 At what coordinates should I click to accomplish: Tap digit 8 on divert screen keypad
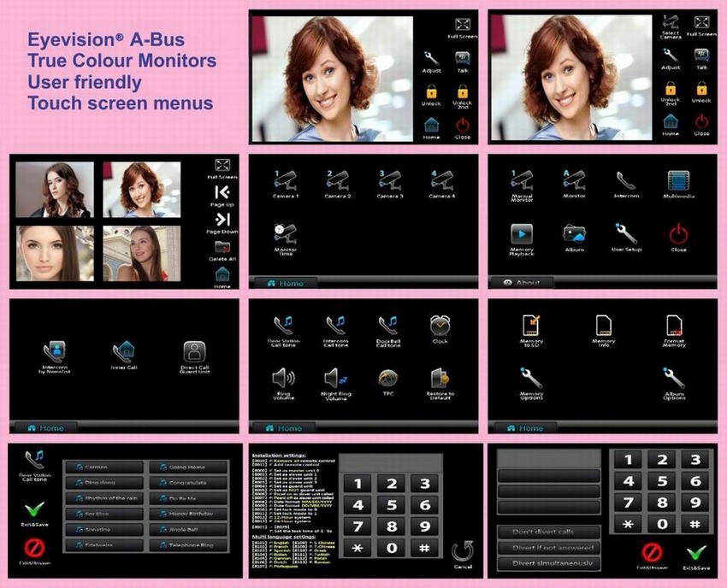[662, 503]
